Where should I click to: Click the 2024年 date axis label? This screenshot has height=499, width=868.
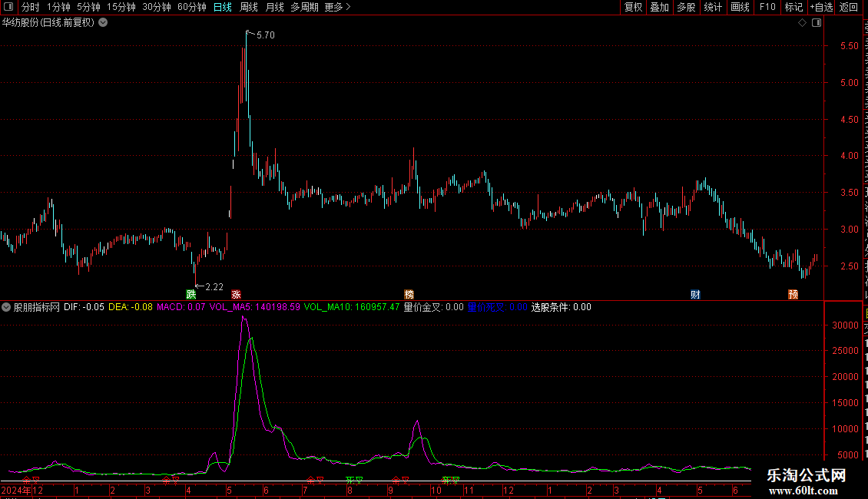click(x=16, y=490)
